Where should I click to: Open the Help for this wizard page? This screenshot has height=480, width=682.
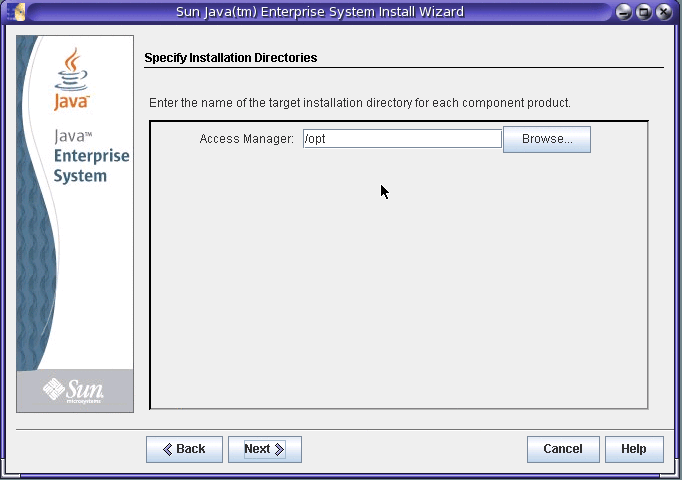(634, 449)
